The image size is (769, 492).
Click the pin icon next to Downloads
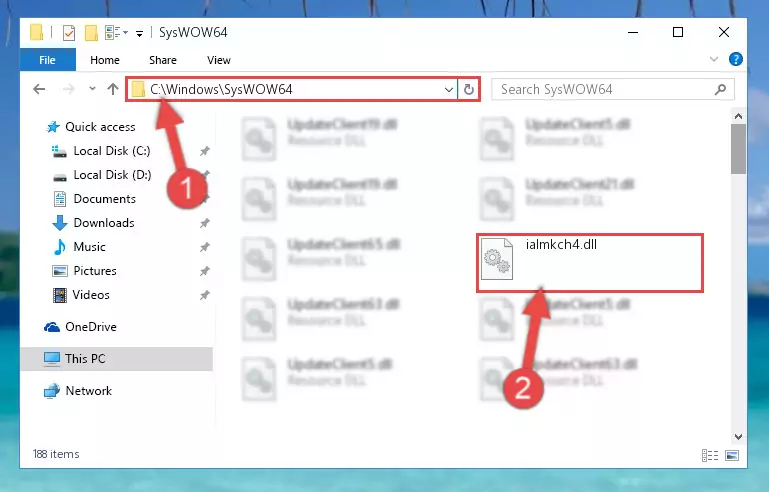pyautogui.click(x=205, y=223)
